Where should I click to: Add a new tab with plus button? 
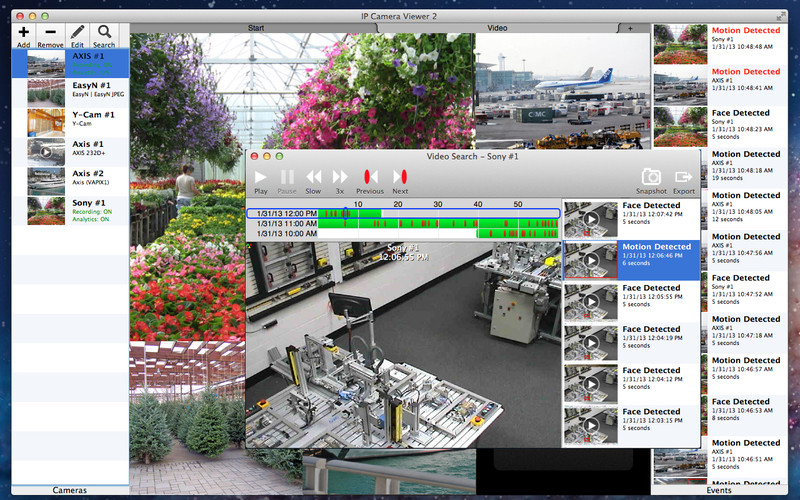click(631, 28)
